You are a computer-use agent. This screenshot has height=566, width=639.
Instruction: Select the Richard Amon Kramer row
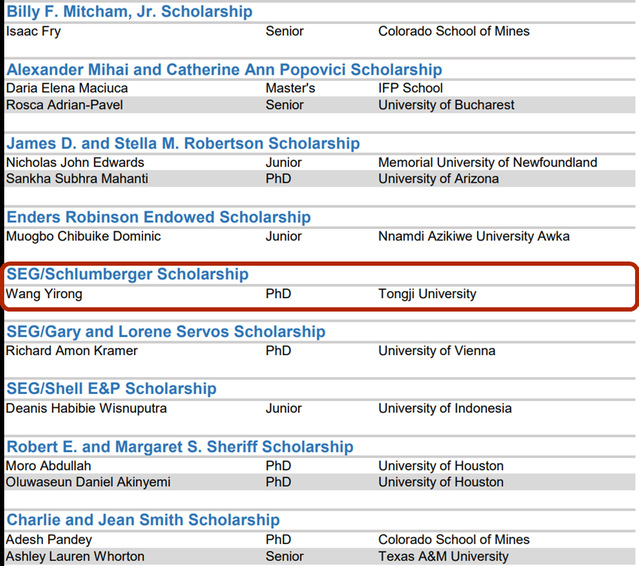[320, 351]
